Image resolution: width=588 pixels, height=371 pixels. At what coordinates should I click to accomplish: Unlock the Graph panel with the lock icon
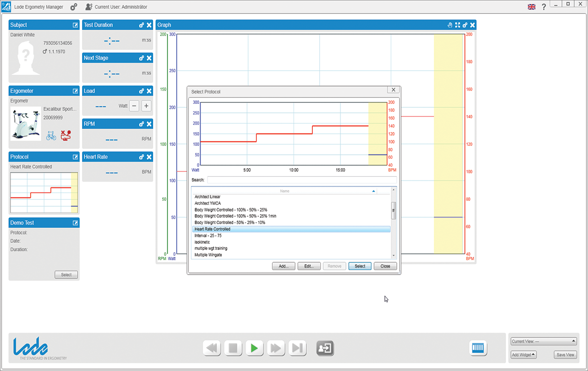click(465, 24)
